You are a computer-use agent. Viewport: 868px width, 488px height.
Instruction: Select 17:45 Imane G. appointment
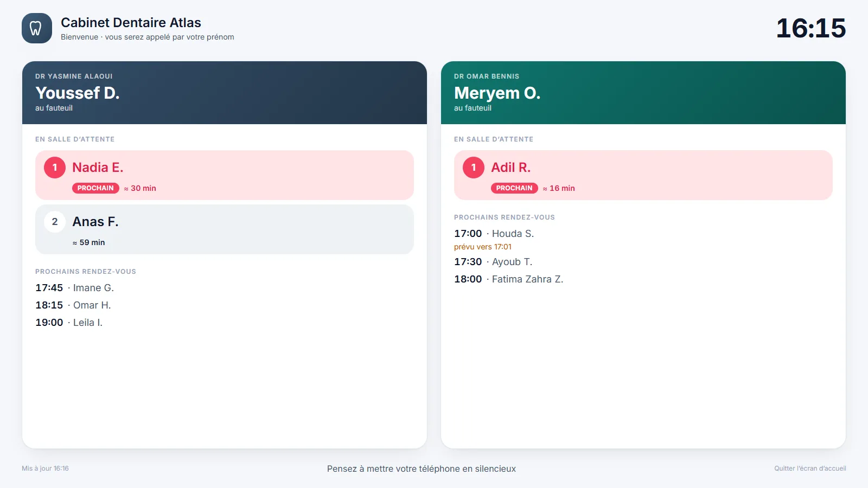[x=75, y=288]
